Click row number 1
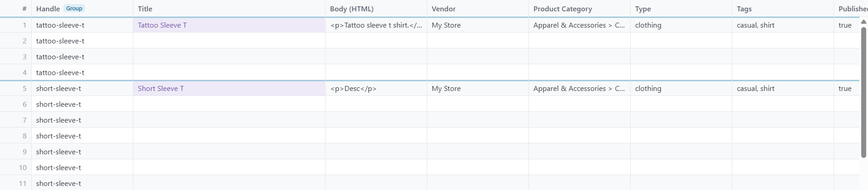Screen dimensions: 868x190 tap(16, 25)
